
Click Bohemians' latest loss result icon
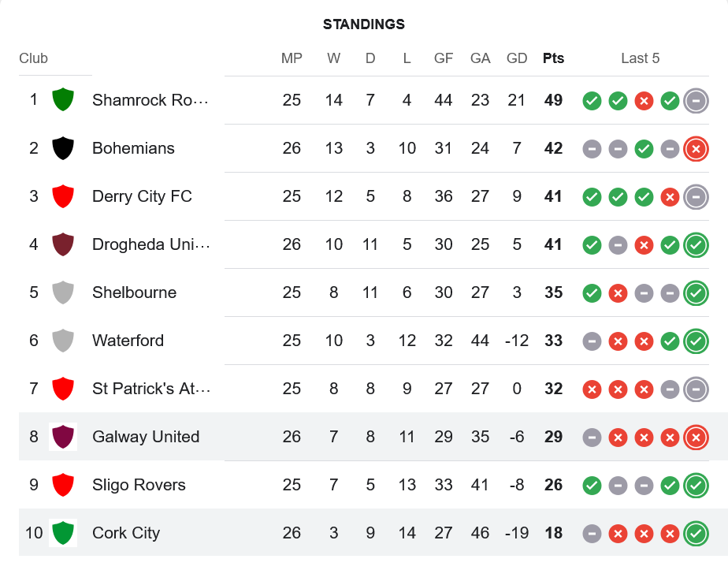(695, 148)
